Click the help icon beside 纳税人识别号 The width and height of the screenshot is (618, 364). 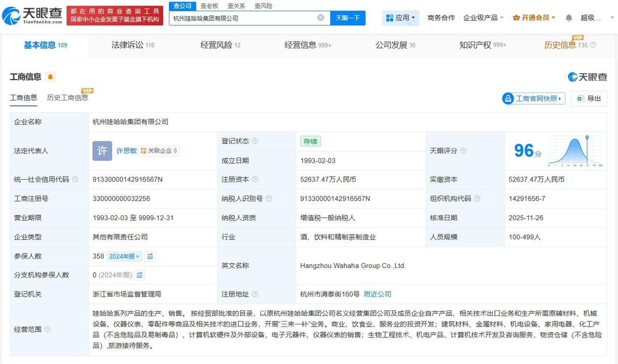pos(268,198)
